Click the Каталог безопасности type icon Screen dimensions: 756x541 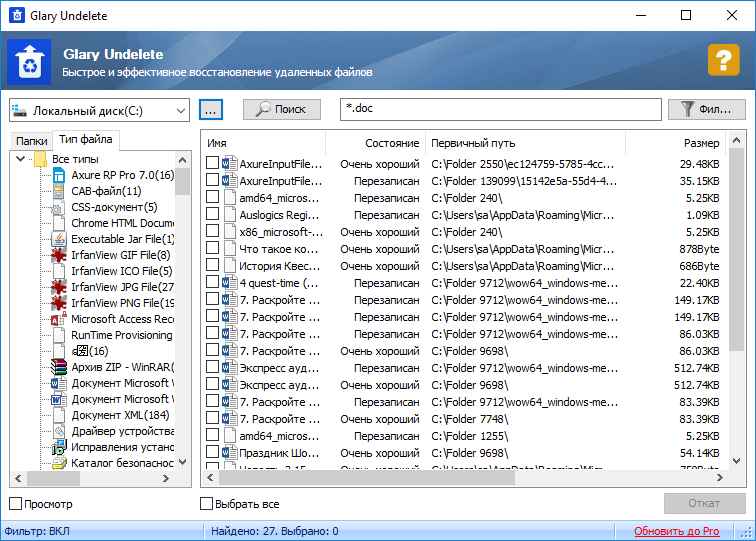pos(59,463)
